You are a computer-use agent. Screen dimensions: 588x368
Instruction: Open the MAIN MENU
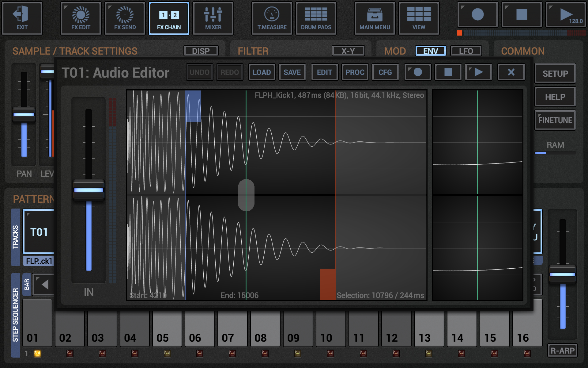375,18
